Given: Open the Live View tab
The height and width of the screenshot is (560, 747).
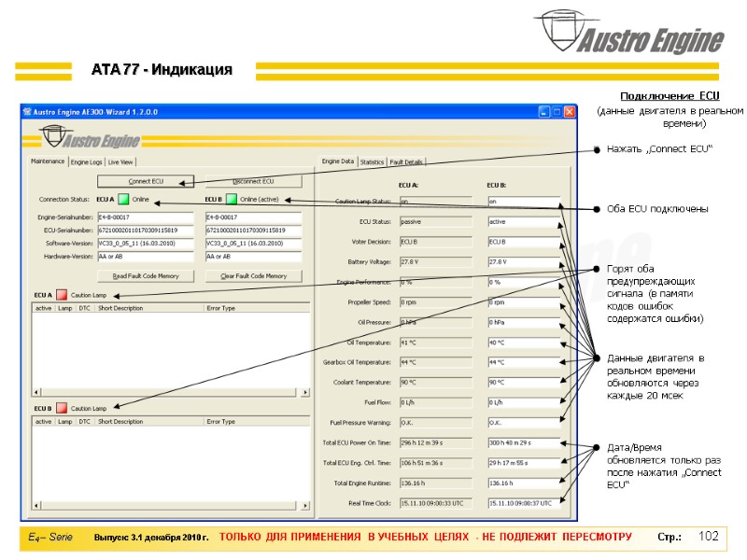Looking at the screenshot, I should click(x=120, y=162).
